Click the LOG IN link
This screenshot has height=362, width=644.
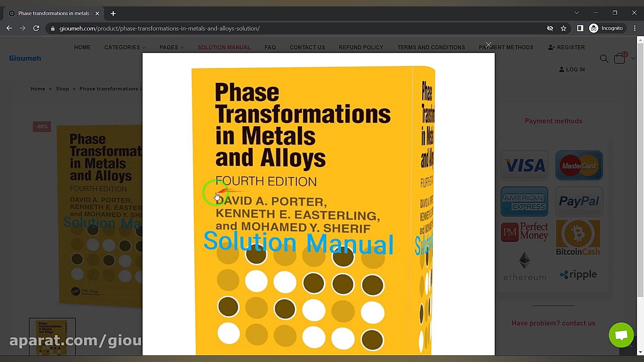572,69
